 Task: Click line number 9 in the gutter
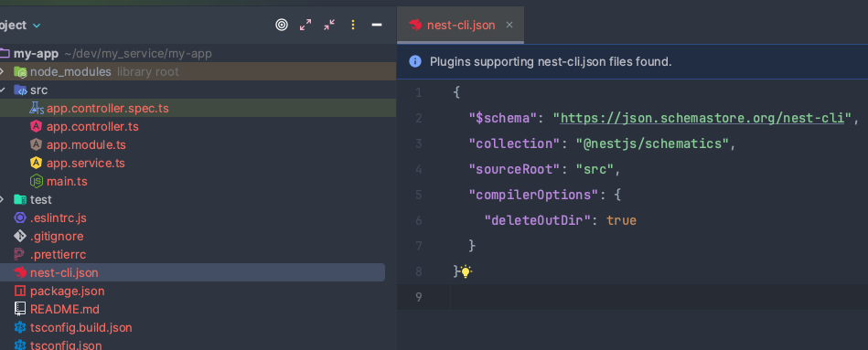[x=419, y=298]
